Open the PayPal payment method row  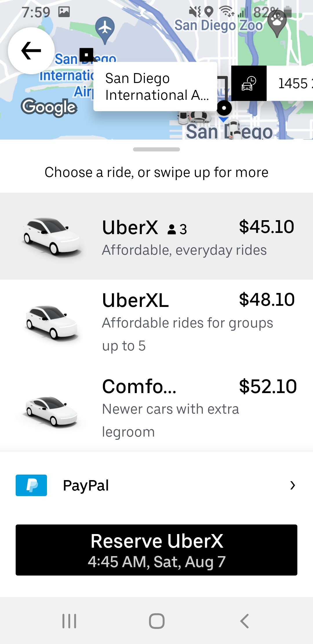(156, 485)
